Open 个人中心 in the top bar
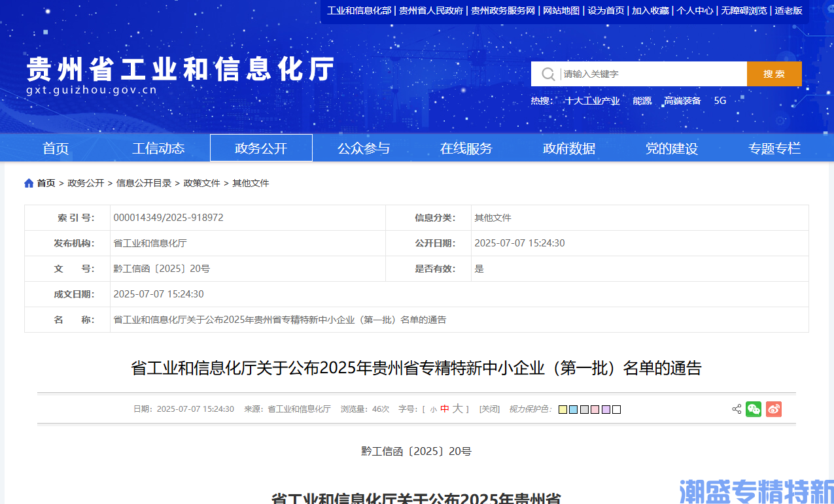 tap(695, 10)
